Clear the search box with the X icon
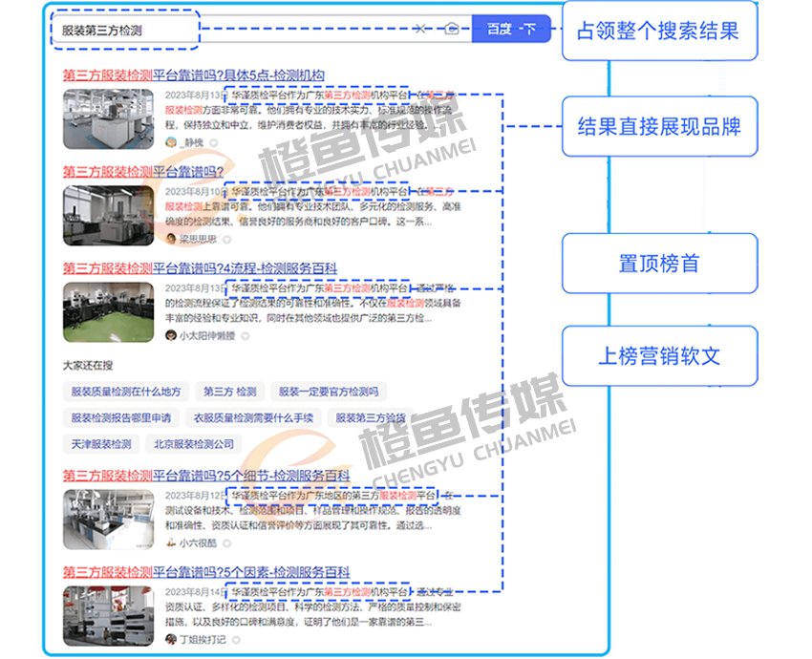The height and width of the screenshot is (659, 812). [419, 29]
